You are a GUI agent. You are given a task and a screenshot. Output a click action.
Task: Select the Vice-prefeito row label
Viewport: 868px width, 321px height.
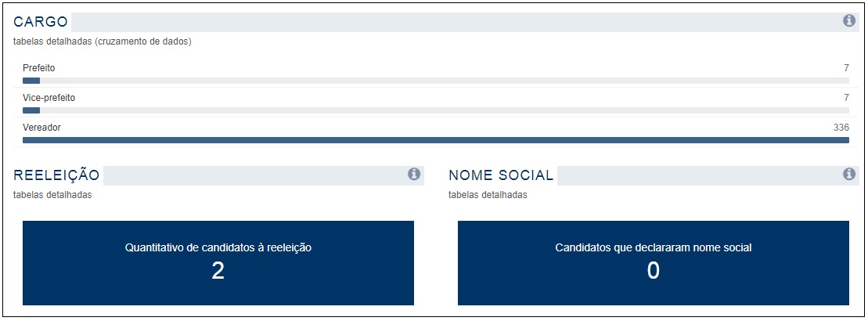click(x=49, y=97)
